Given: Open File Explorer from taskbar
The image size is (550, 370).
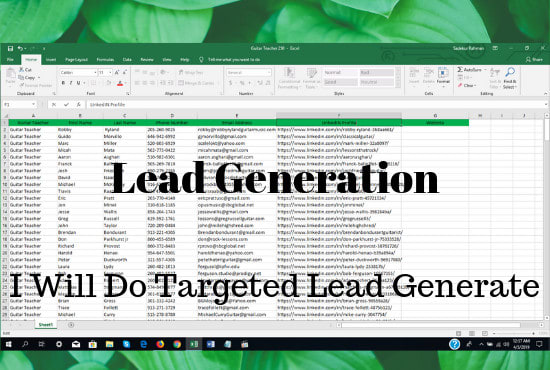Looking at the screenshot, I should pyautogui.click(x=109, y=344).
